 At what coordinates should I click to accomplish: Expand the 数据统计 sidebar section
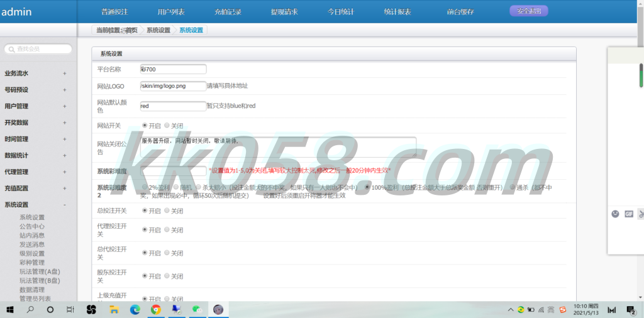(x=65, y=155)
